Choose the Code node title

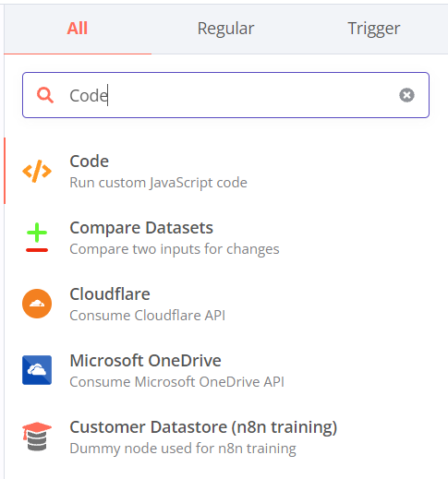[90, 162]
